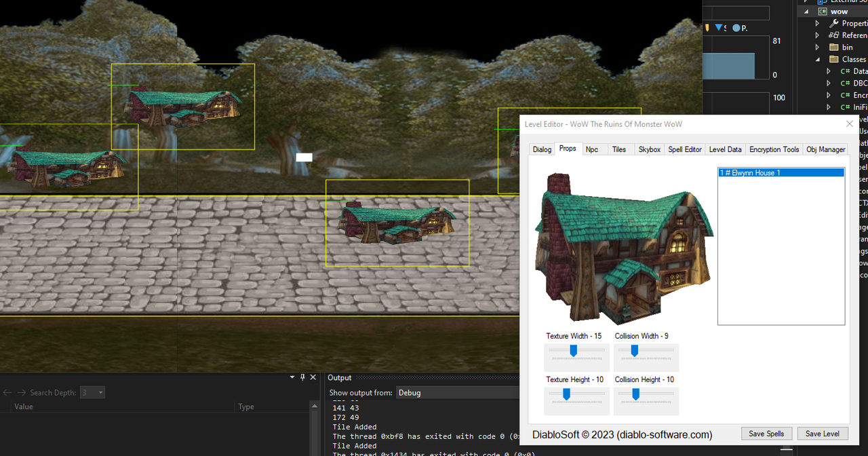The image size is (868, 456).
Task: Click the C# project icon beside wow
Action: point(823,12)
